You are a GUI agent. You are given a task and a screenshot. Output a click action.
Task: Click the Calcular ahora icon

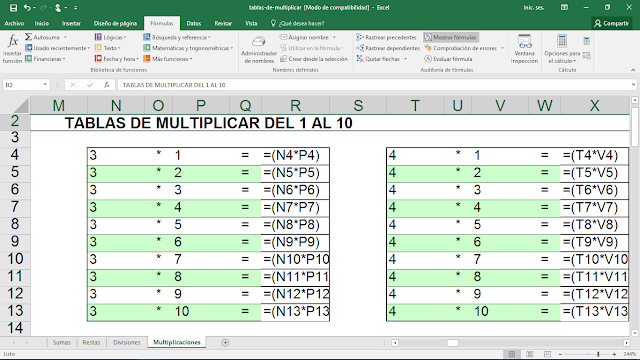pyautogui.click(x=587, y=41)
